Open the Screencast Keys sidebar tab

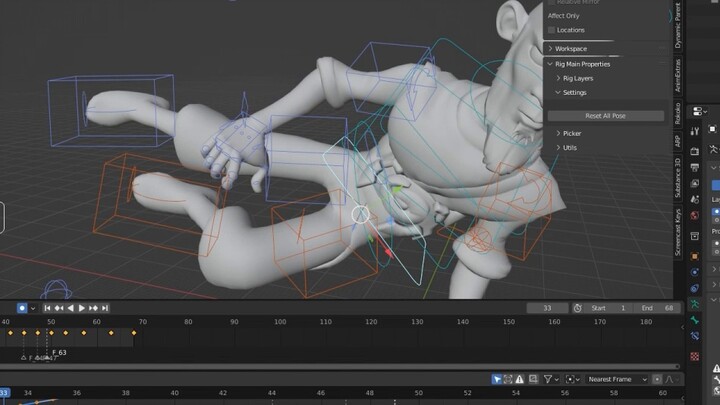(x=678, y=232)
